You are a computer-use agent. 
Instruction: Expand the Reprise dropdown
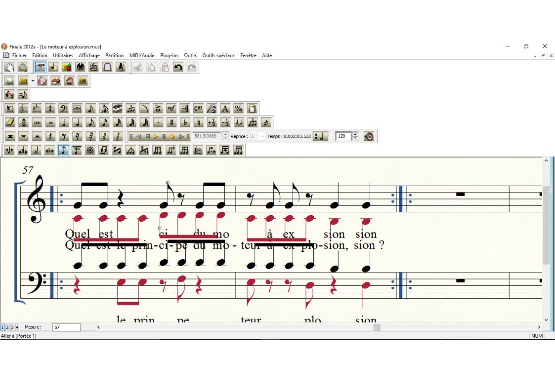[x=262, y=136]
